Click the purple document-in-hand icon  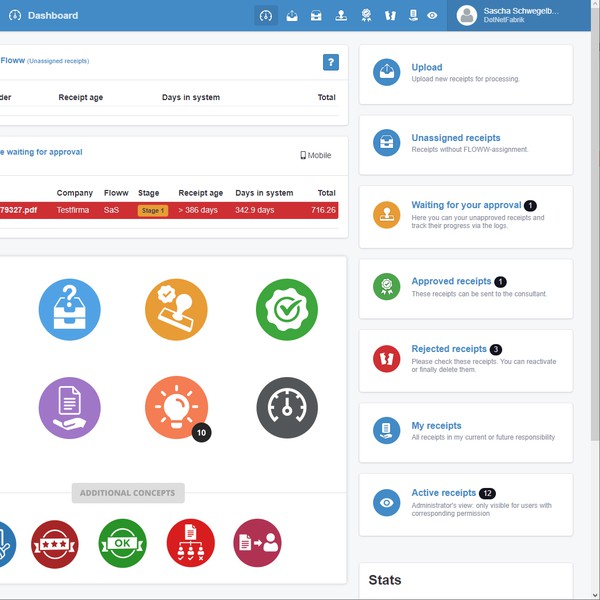tap(70, 408)
